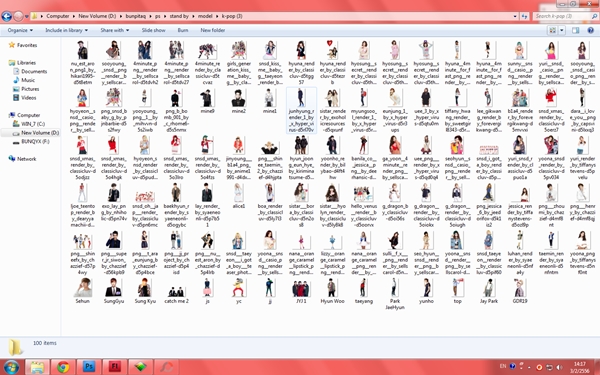
Task: Select New Volume (D:) in navigation pane
Action: [40, 133]
